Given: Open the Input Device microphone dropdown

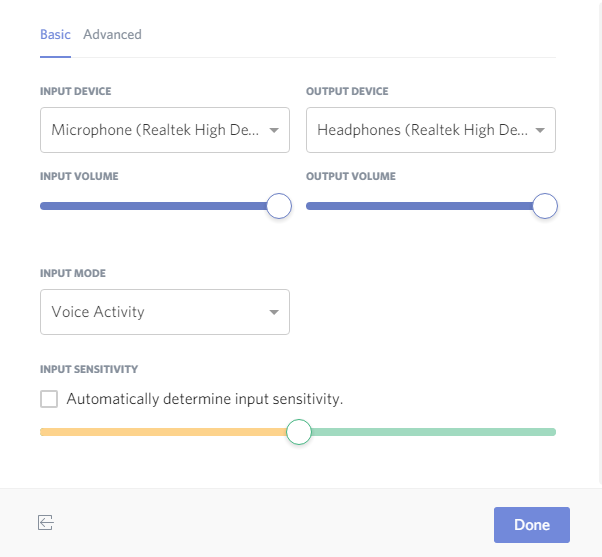Looking at the screenshot, I should point(155,130).
